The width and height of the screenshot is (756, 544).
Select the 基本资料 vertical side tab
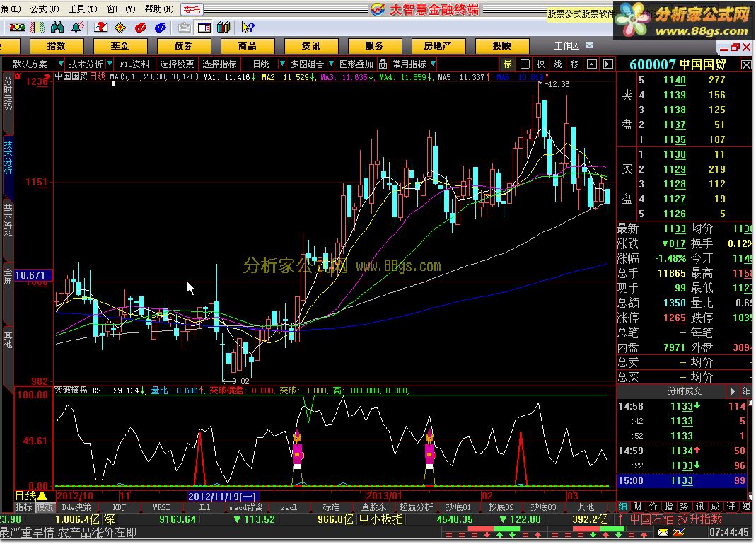8,221
